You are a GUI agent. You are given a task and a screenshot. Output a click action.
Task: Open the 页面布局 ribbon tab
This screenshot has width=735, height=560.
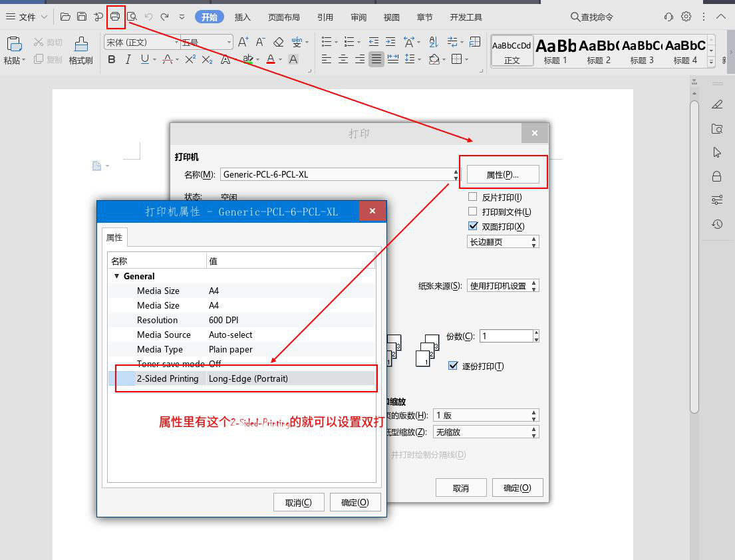[x=284, y=17]
